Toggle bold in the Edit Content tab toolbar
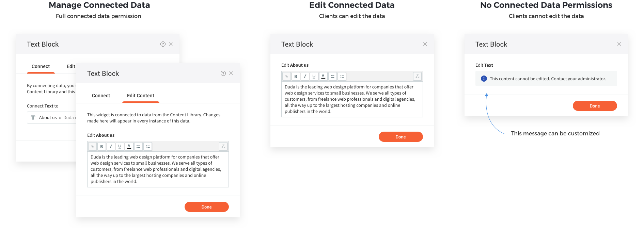Screen dimensions: 644x233 click(x=101, y=147)
